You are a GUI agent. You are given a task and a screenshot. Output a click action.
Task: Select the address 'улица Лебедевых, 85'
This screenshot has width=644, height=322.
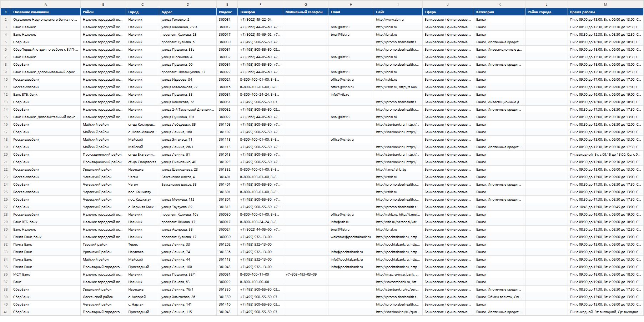click(188, 125)
